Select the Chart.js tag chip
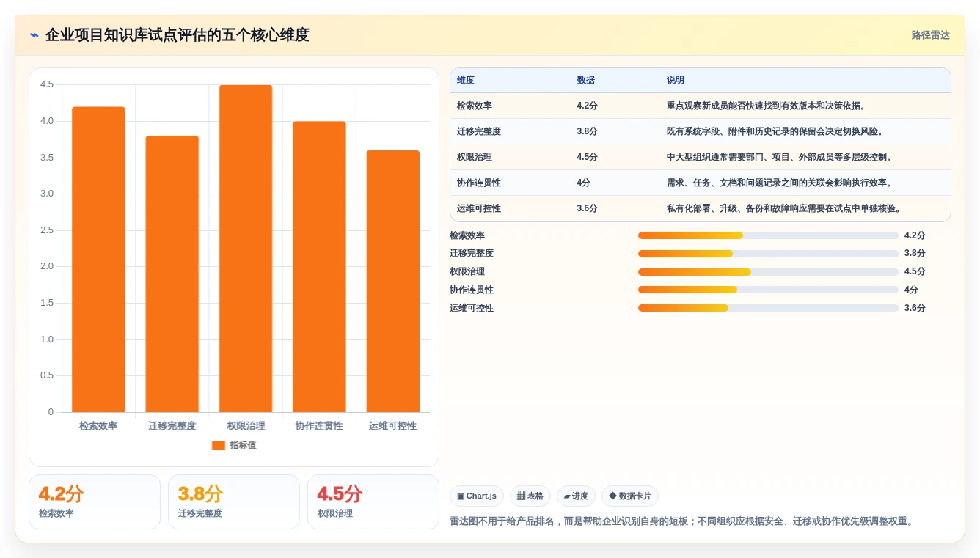The height and width of the screenshot is (558, 980). pyautogui.click(x=477, y=496)
